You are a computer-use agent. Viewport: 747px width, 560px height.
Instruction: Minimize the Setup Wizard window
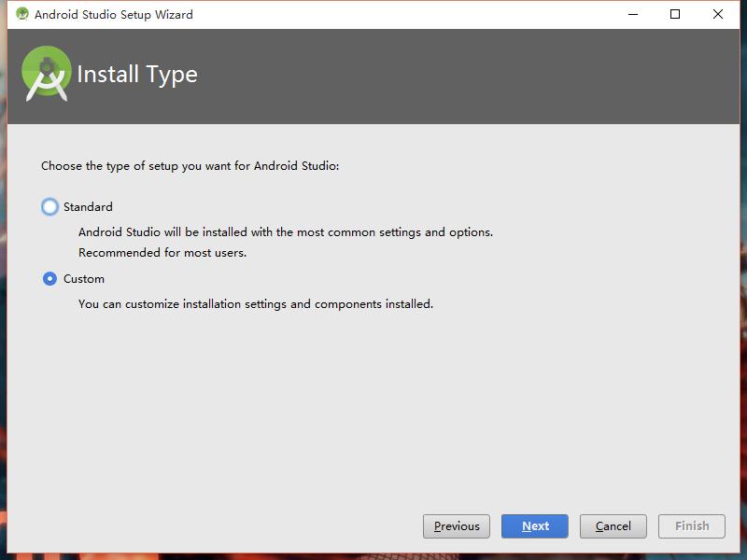coord(632,15)
